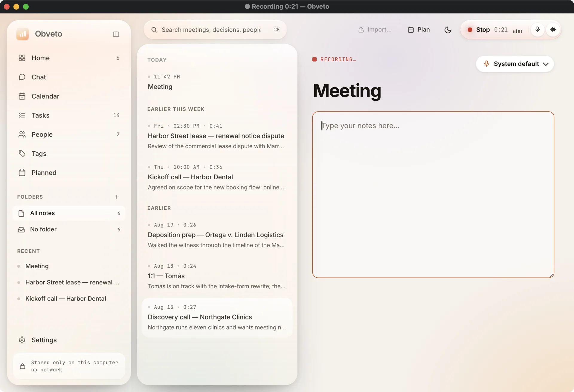574x392 pixels.
Task: Click the Import... button
Action: pos(375,30)
